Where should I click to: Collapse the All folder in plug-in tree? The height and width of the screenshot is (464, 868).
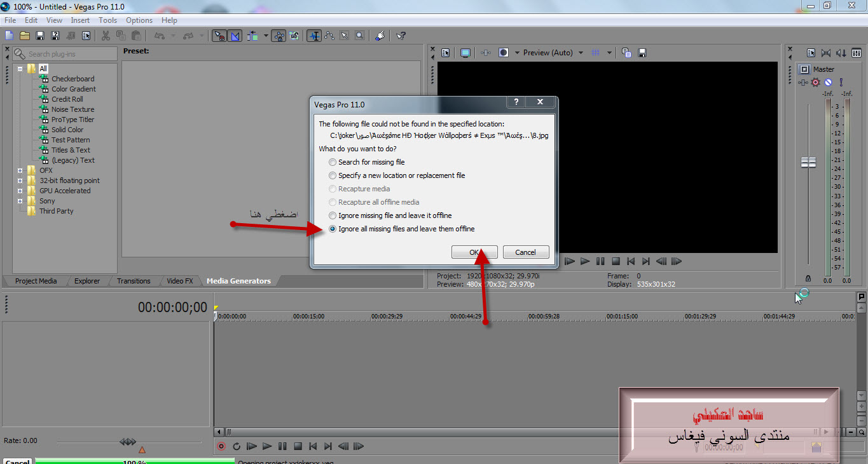tap(20, 69)
